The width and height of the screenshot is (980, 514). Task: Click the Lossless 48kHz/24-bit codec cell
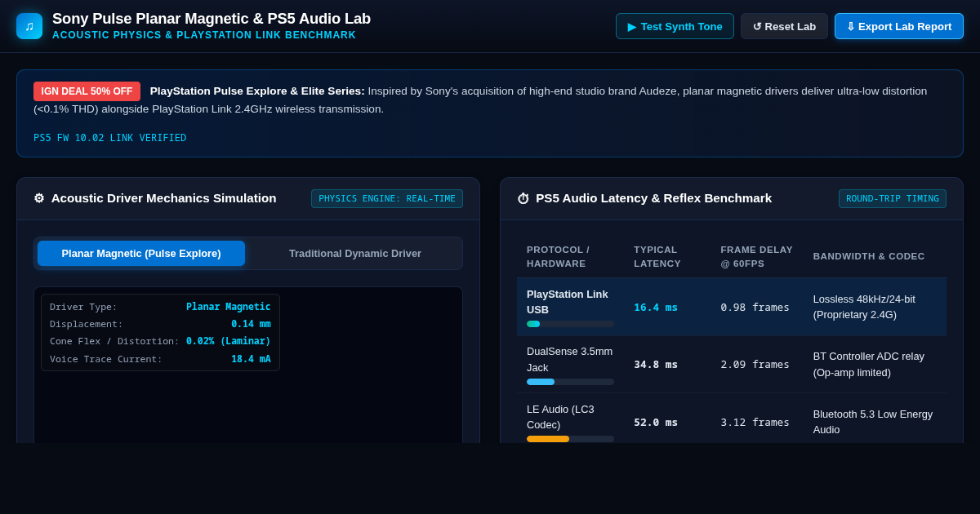tap(864, 307)
